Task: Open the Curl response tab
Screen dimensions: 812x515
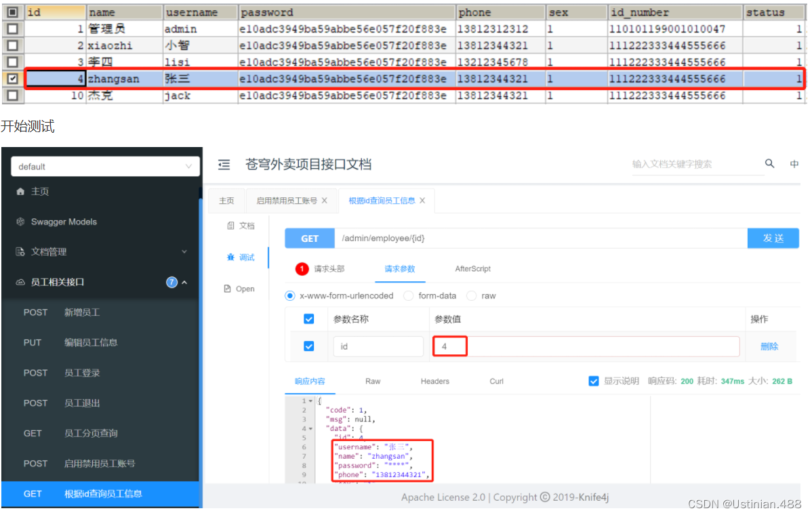Action: tap(496, 381)
